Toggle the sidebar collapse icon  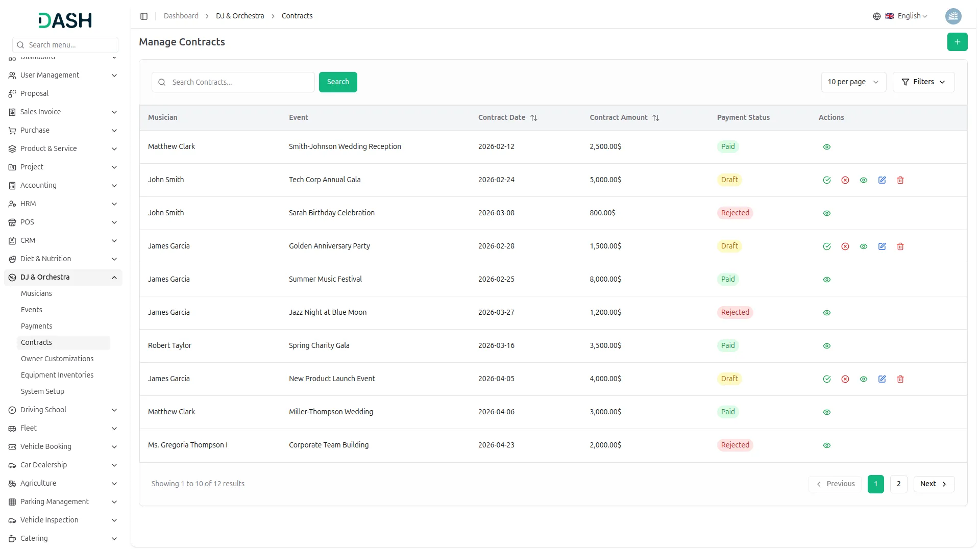tap(144, 16)
